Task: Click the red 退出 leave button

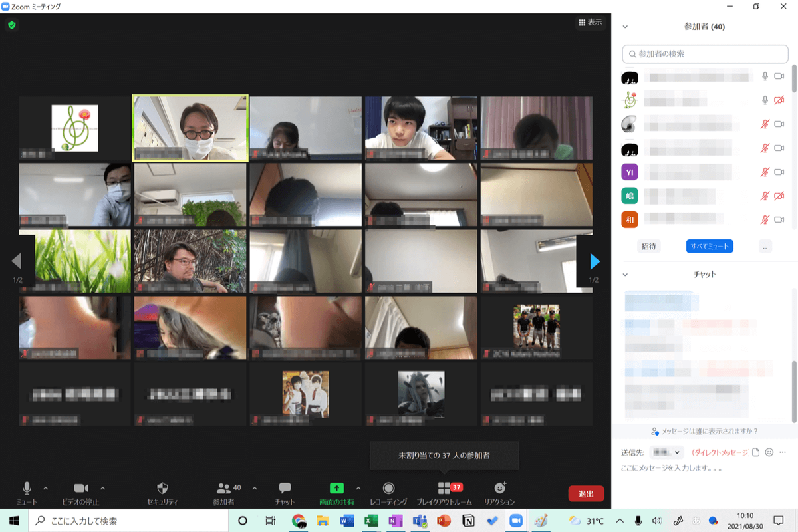Action: pyautogui.click(x=586, y=493)
